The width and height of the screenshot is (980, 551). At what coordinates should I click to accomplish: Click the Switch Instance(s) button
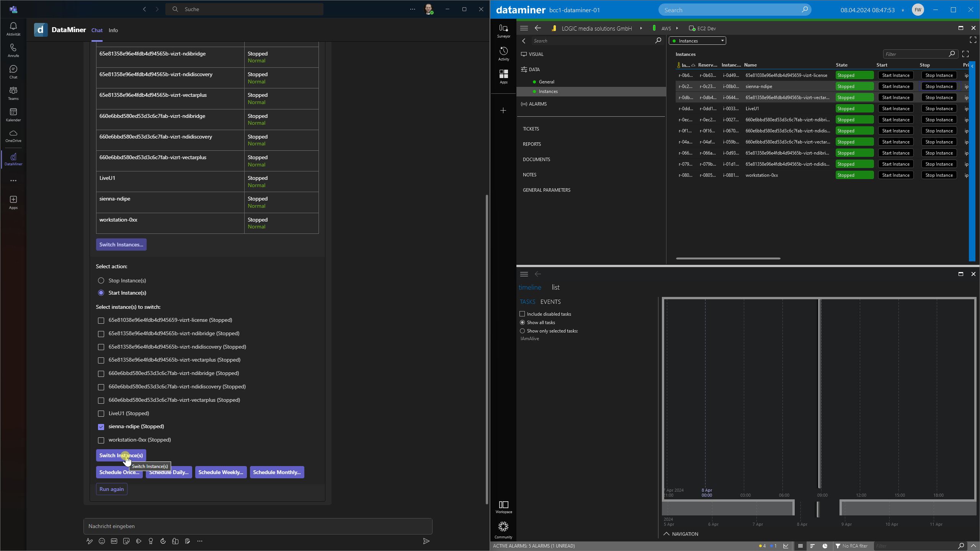pyautogui.click(x=121, y=455)
